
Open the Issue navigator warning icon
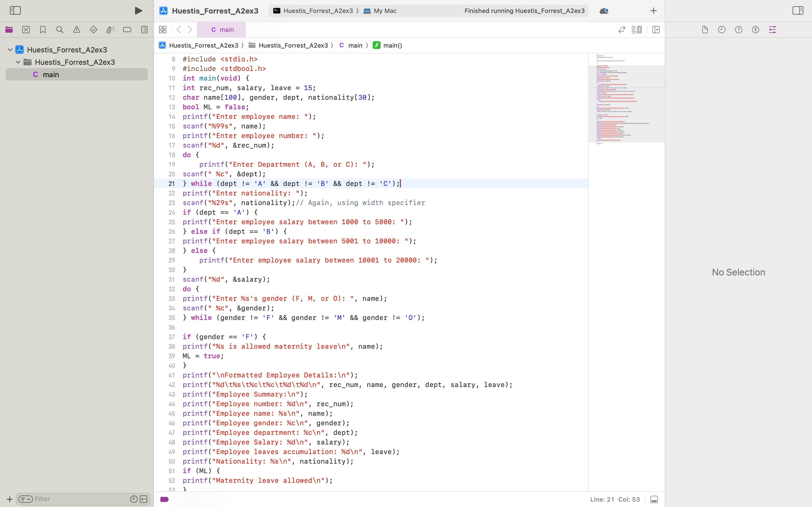tap(76, 30)
